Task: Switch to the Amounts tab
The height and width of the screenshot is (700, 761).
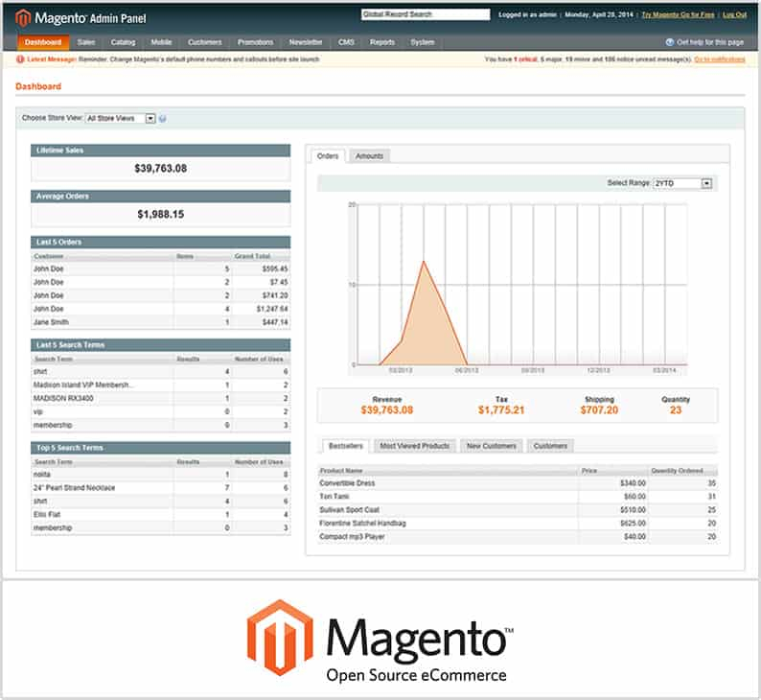Action: pyautogui.click(x=369, y=155)
